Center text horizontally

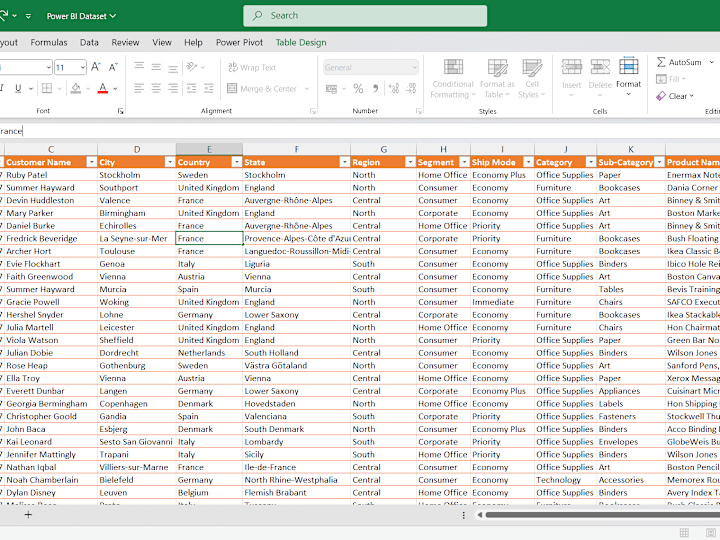coord(156,88)
